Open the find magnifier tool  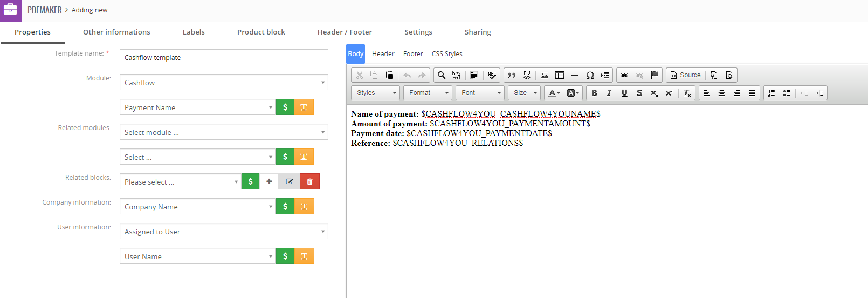point(442,75)
